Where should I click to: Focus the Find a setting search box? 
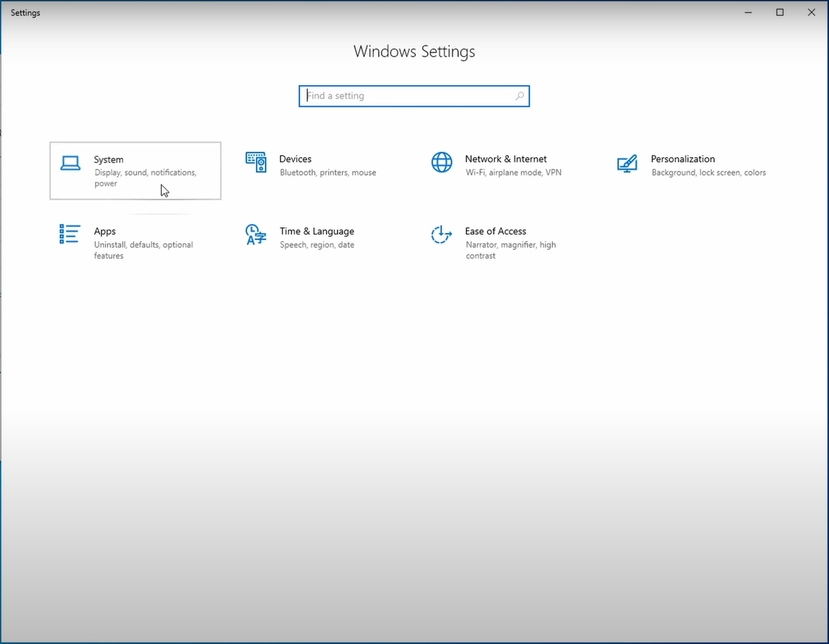tap(414, 96)
